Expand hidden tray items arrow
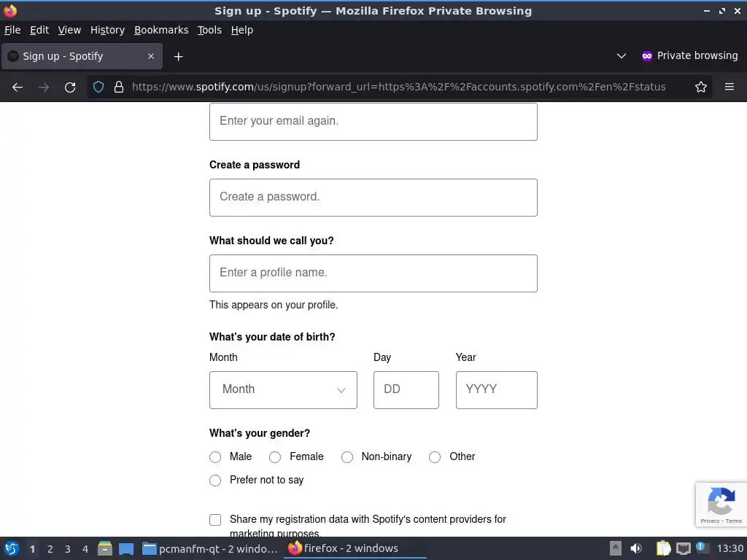Image resolution: width=747 pixels, height=560 pixels. point(616,548)
